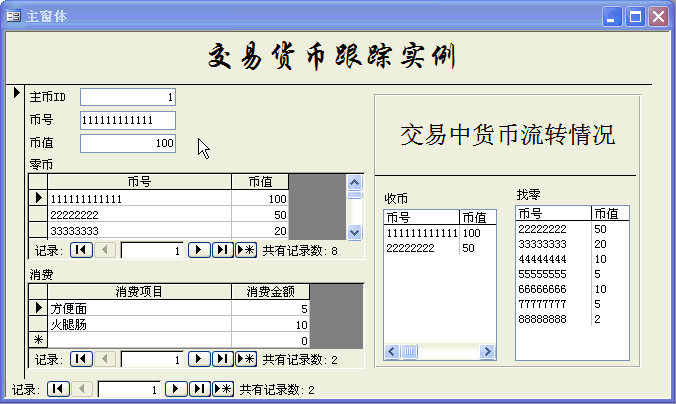Select 33333333 row in 找零 list

pyautogui.click(x=572, y=244)
